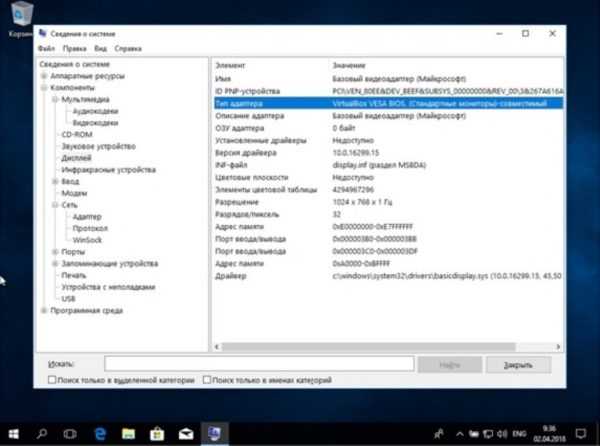
Task: Expand the Порты node
Action: pos(55,252)
